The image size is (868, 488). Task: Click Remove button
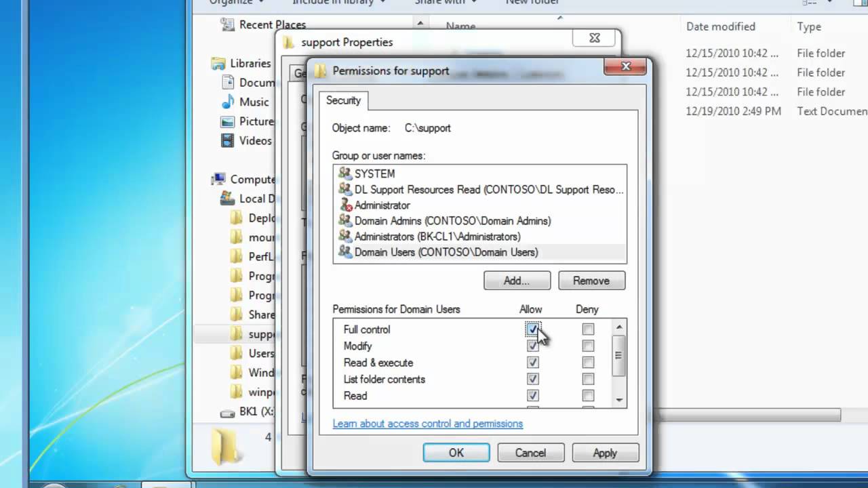[591, 281]
